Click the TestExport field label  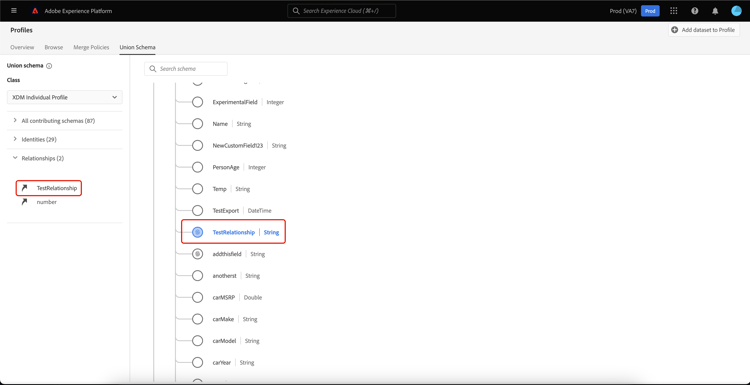[x=226, y=210]
